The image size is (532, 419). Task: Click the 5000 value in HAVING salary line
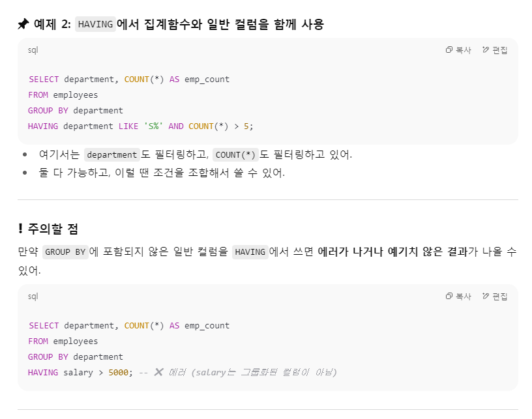click(x=119, y=373)
